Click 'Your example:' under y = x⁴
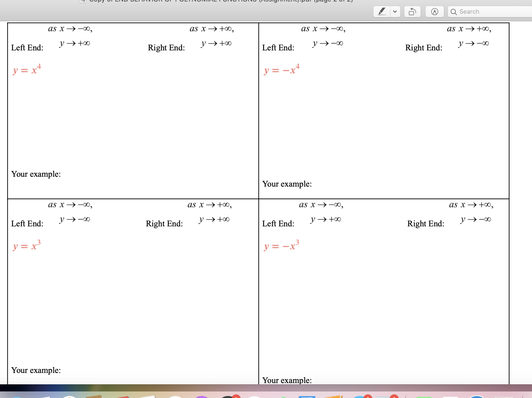This screenshot has width=532, height=398. (x=36, y=174)
